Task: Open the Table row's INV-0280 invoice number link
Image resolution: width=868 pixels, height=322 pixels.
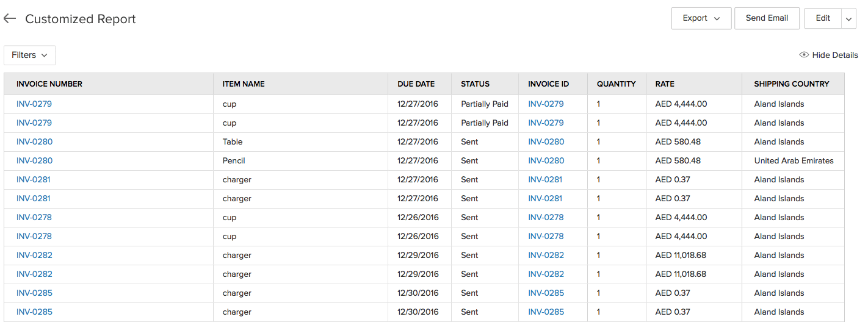Action: coord(34,141)
